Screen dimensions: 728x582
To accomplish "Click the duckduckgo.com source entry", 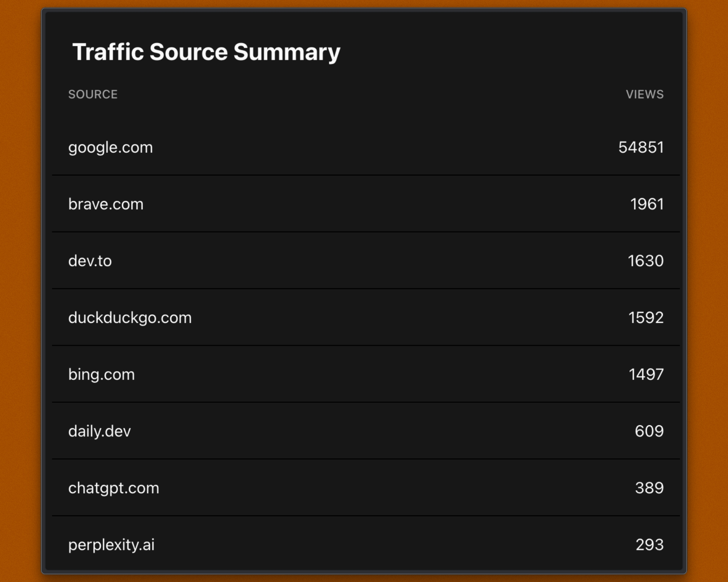I will coord(130,318).
